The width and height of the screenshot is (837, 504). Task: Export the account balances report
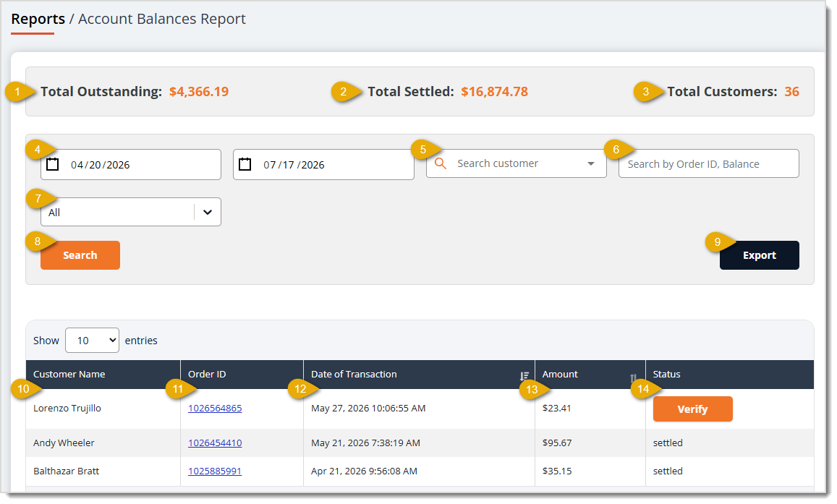(x=759, y=255)
